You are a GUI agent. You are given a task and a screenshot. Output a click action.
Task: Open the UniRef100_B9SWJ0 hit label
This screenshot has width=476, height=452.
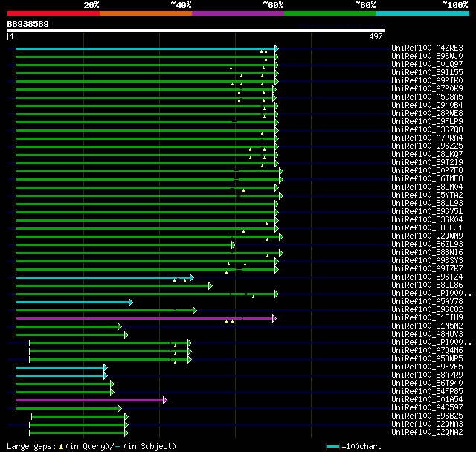click(x=427, y=56)
